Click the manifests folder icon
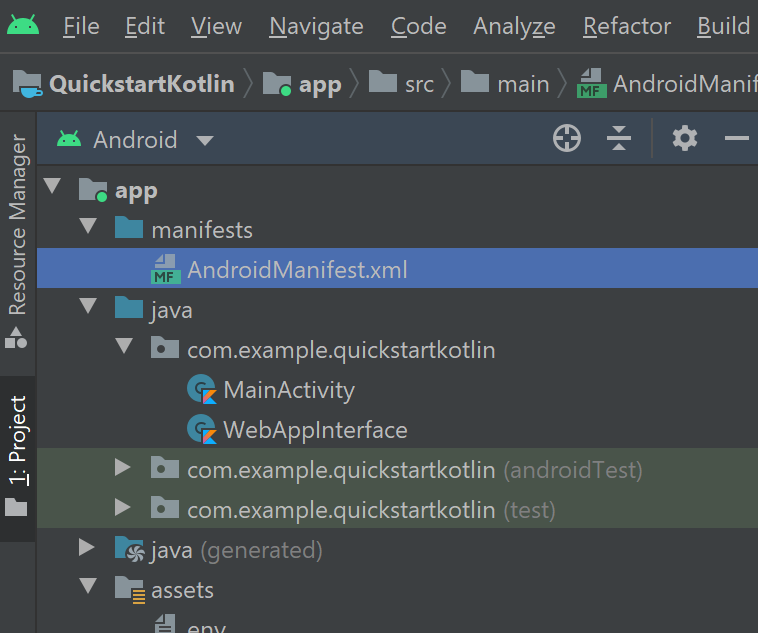The height and width of the screenshot is (633, 758). (129, 227)
